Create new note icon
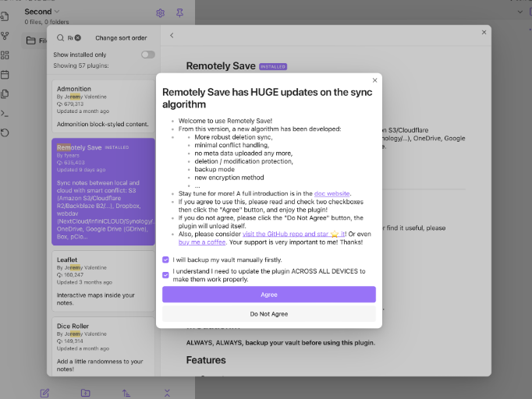 44,393
